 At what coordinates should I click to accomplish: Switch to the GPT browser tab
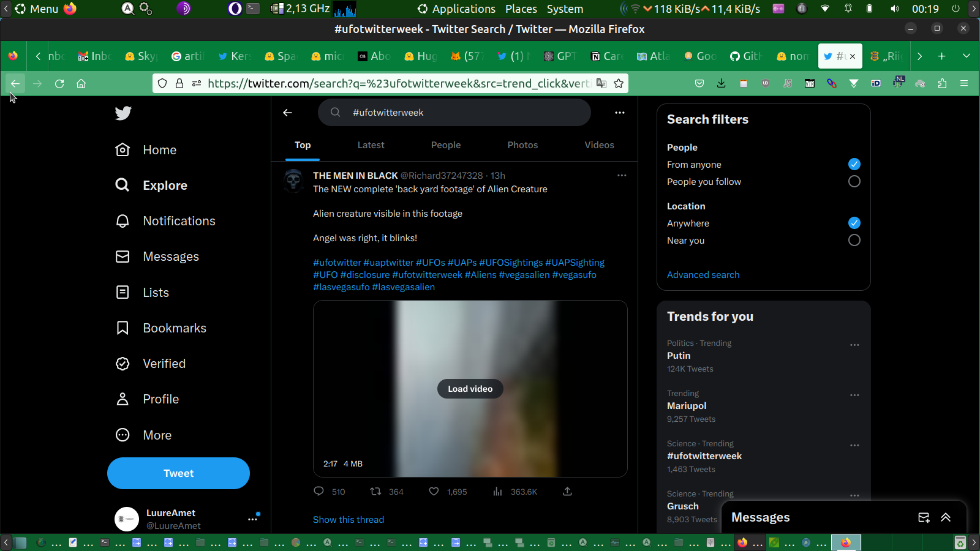[560, 56]
